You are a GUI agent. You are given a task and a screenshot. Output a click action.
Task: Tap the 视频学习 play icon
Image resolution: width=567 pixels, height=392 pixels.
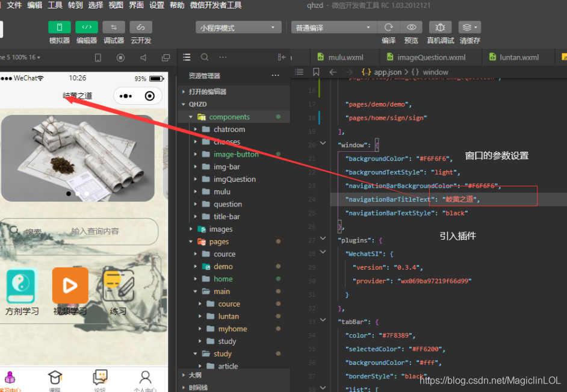click(x=70, y=285)
